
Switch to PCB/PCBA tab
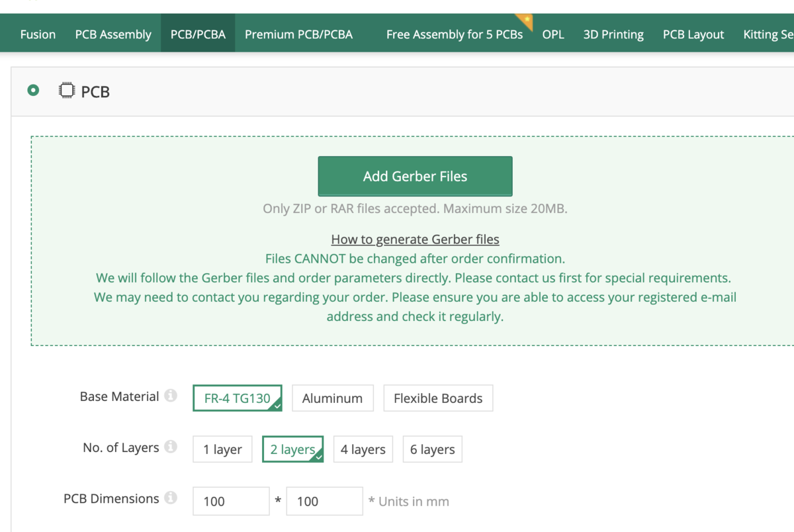click(x=198, y=34)
